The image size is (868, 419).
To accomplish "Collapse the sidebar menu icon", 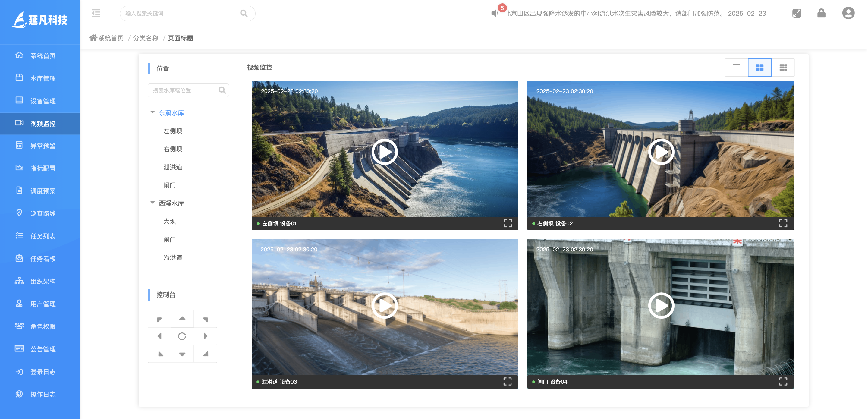I will [96, 14].
